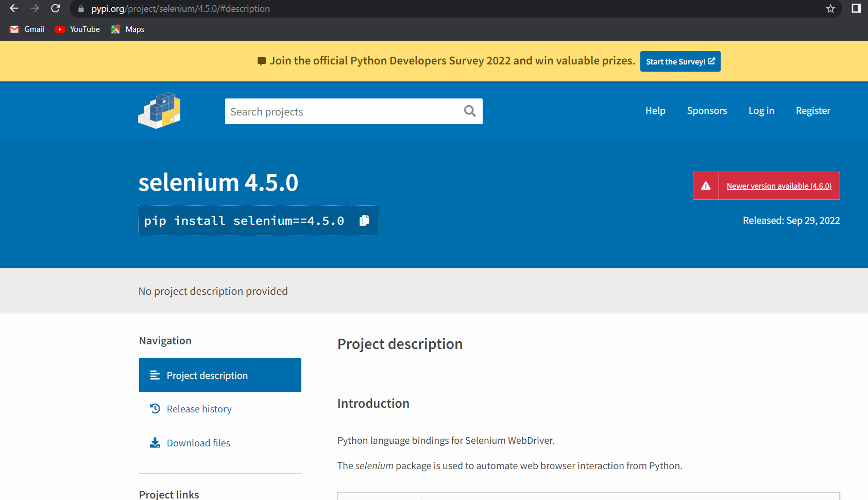The height and width of the screenshot is (500, 868).
Task: Click the warning triangle icon
Action: click(706, 186)
